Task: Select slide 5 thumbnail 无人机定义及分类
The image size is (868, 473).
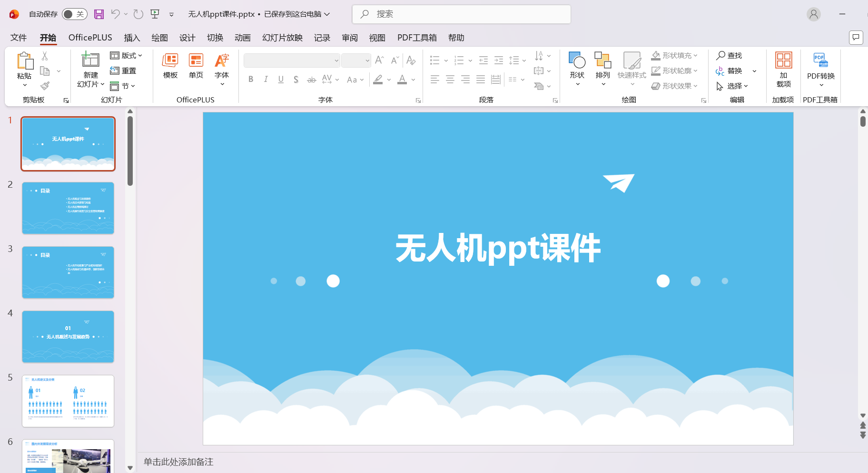Action: pos(68,401)
